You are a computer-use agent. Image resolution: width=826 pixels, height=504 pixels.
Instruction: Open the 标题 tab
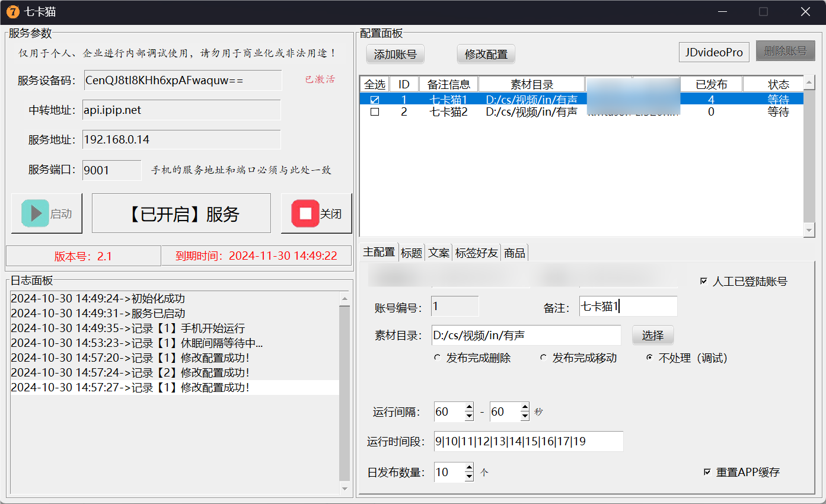point(412,253)
